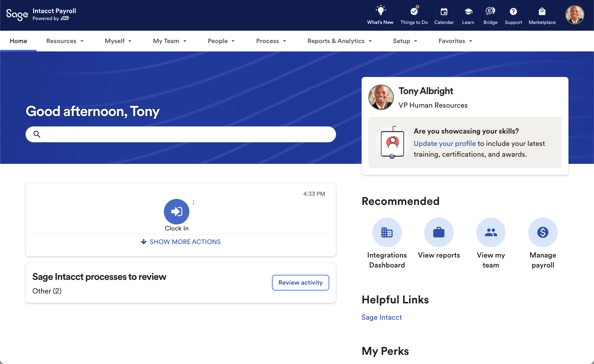Follow the Update your profile link
The image size is (594, 364).
pos(445,144)
